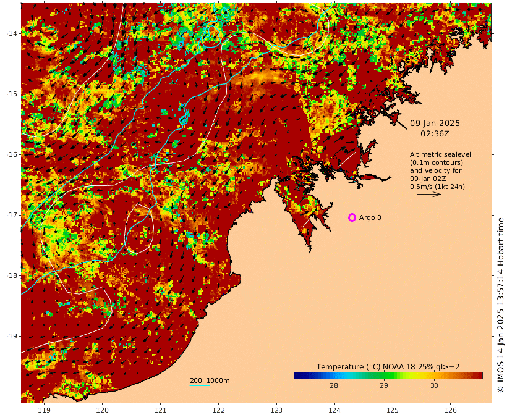Click the '09-Jan 02Z' legend line
The image size is (507, 420).
pos(428,178)
